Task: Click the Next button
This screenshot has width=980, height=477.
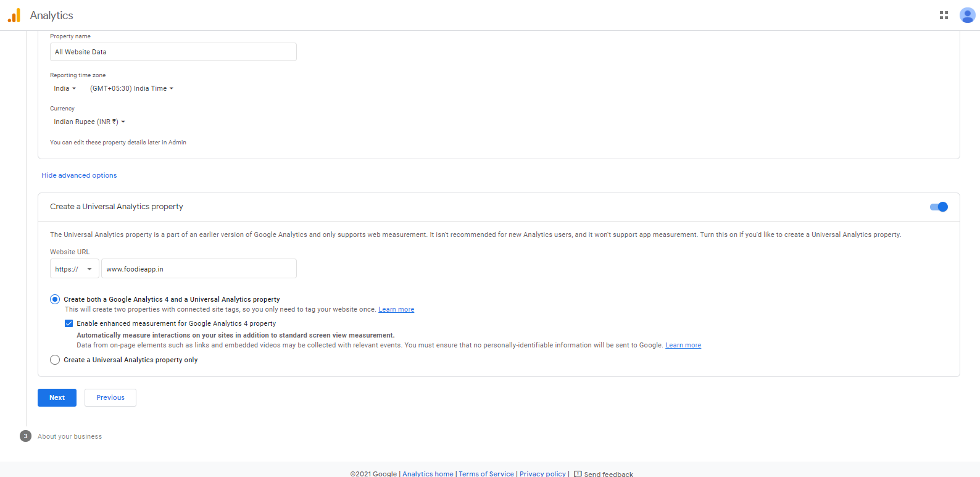Action: (x=57, y=397)
